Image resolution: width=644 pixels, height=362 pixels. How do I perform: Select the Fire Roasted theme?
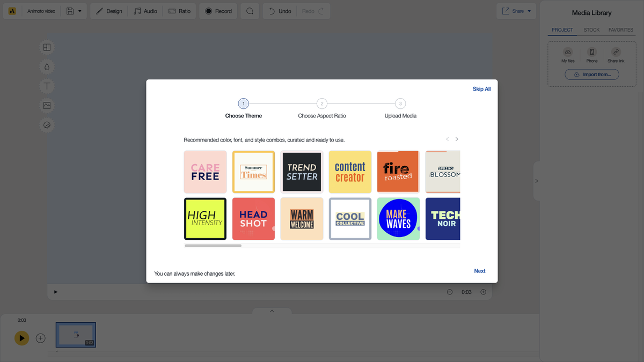398,172
